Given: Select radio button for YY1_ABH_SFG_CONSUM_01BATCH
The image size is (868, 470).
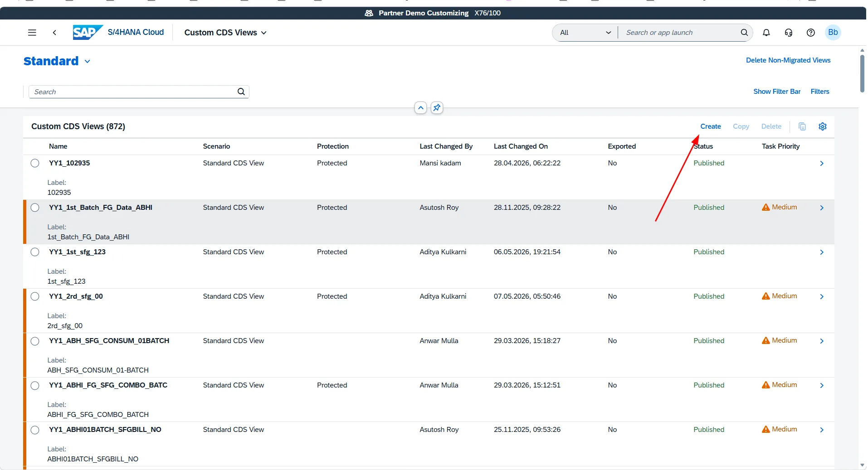Looking at the screenshot, I should tap(35, 341).
